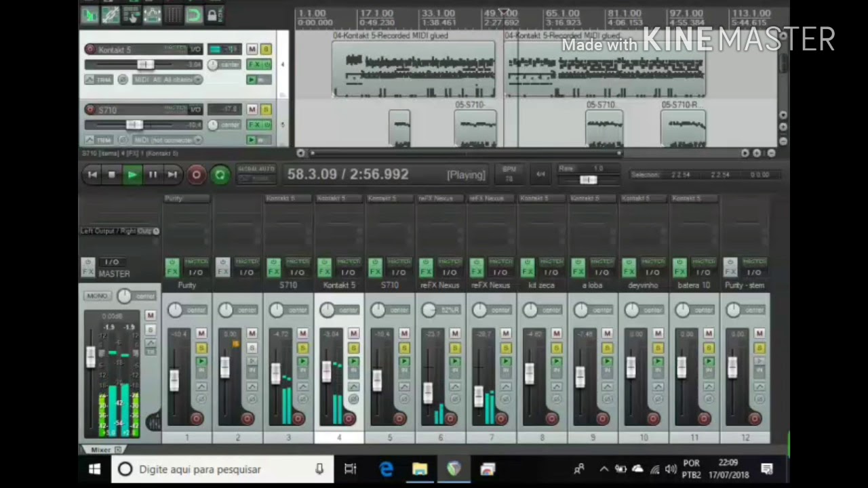Click the BPM tempo field

[509, 174]
